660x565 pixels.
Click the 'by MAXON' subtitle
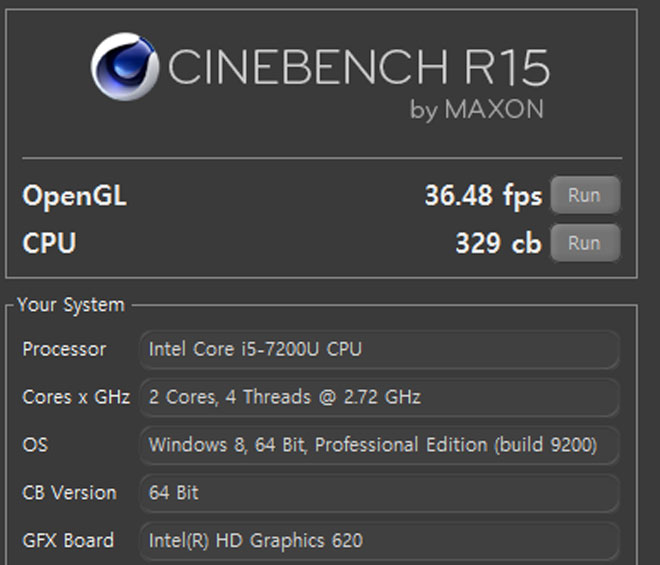click(477, 109)
